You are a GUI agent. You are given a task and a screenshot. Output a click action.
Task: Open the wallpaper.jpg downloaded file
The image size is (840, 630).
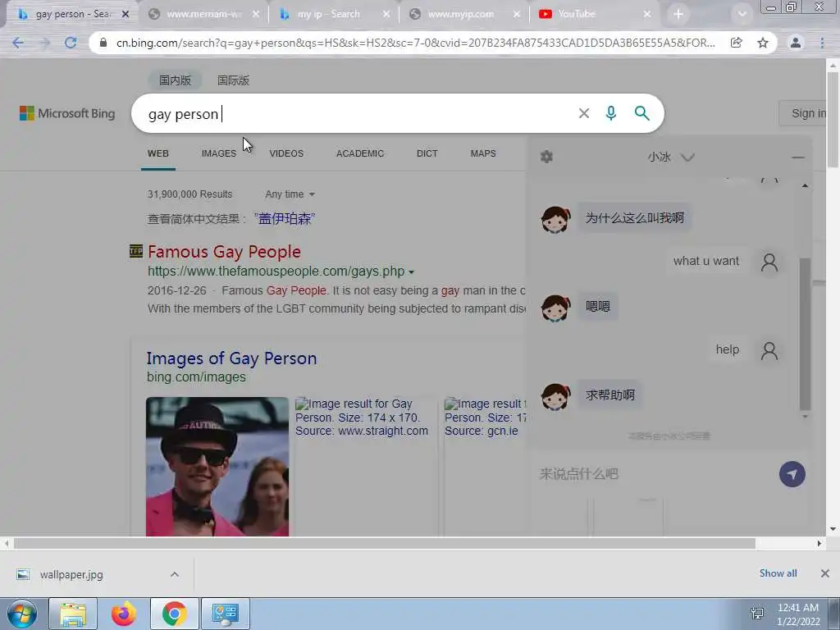[x=71, y=574]
